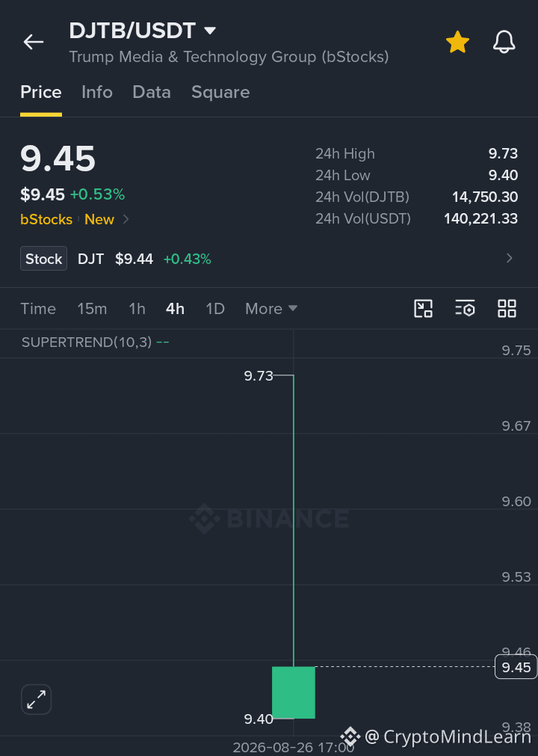
Task: Open bStocks tag link
Action: pos(46,219)
